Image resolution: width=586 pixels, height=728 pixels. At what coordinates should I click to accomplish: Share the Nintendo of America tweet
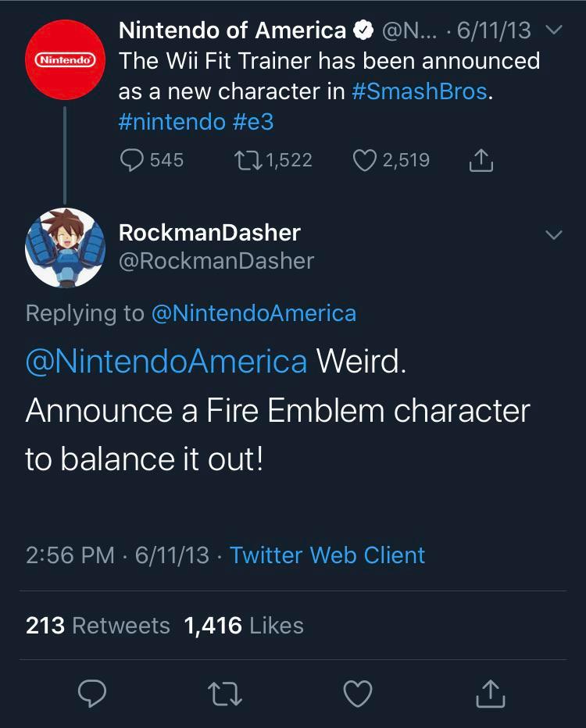click(x=481, y=160)
